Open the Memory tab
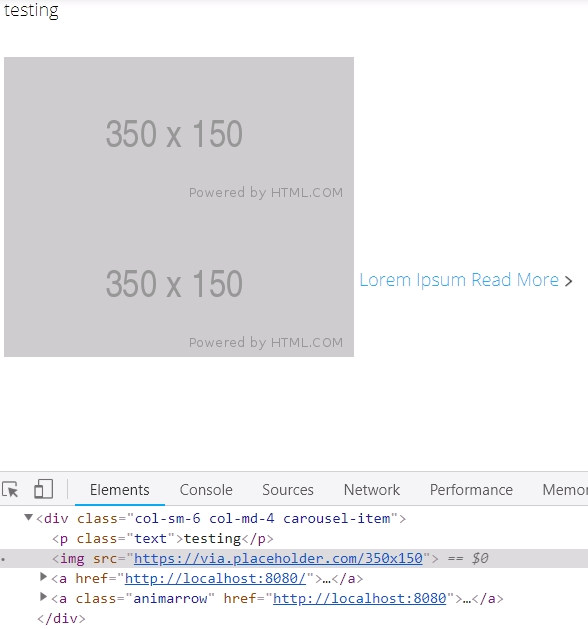This screenshot has width=588, height=629. tap(565, 490)
